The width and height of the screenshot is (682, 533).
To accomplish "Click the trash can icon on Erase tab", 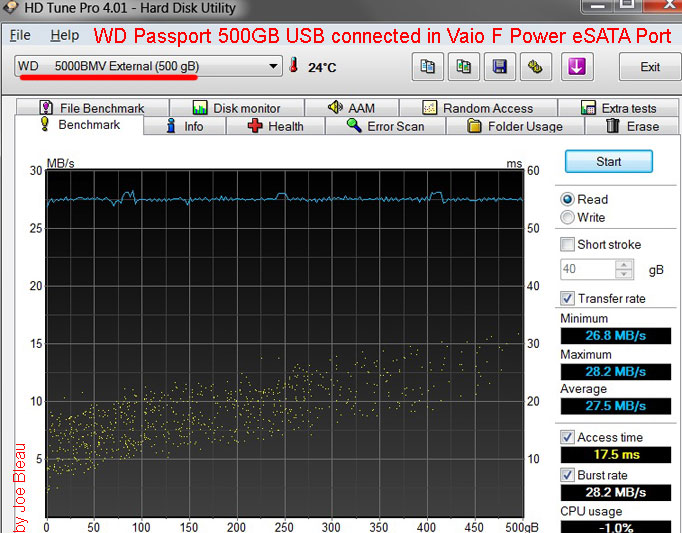I will pos(612,125).
